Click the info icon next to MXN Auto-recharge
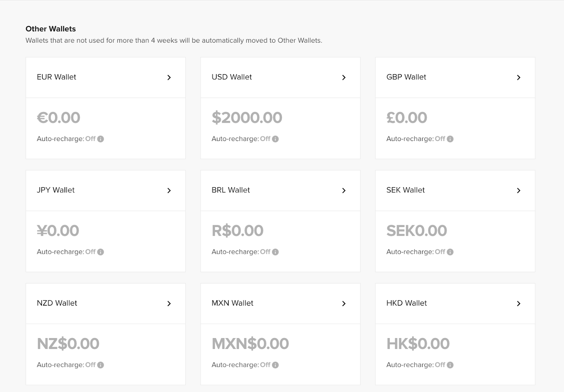This screenshot has width=564, height=392. [x=276, y=365]
